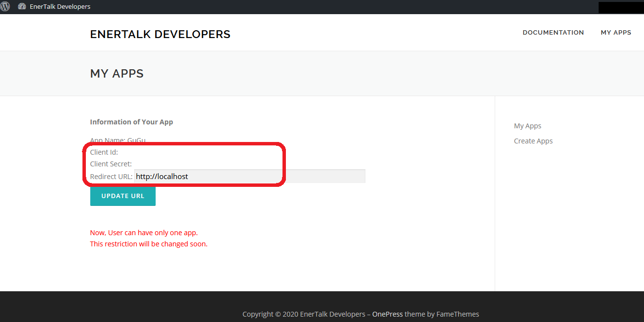
Task: Click the 'Information of Your App' heading
Action: point(132,122)
